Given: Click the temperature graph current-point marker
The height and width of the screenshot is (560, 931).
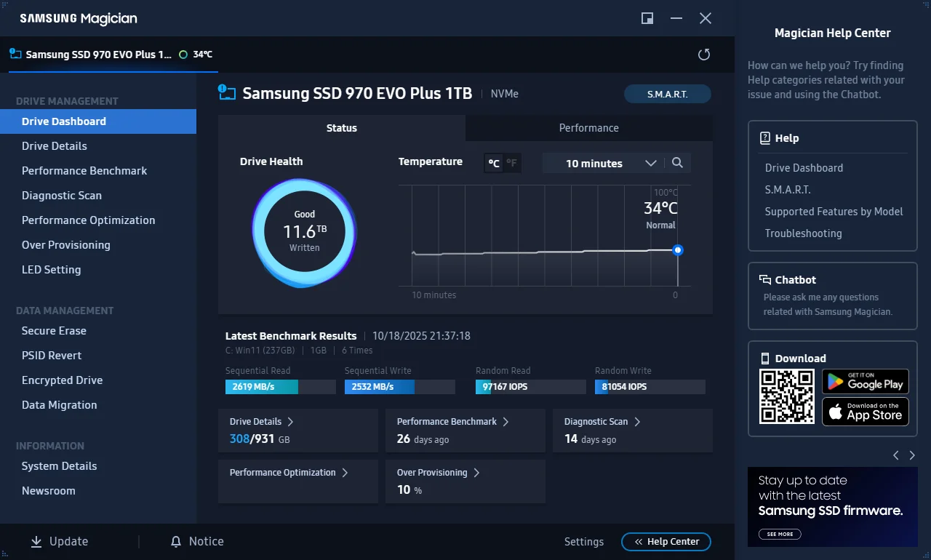Looking at the screenshot, I should click(x=678, y=250).
